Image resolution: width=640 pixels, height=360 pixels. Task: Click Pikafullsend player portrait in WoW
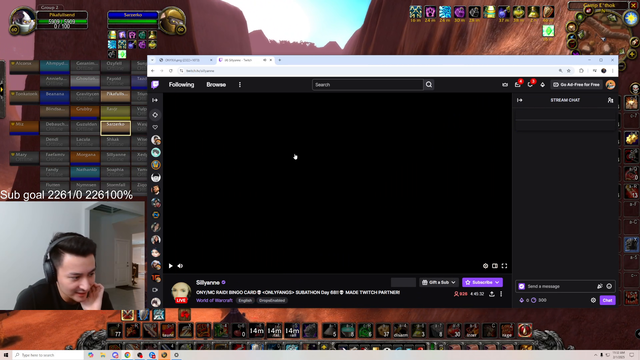pos(22,22)
